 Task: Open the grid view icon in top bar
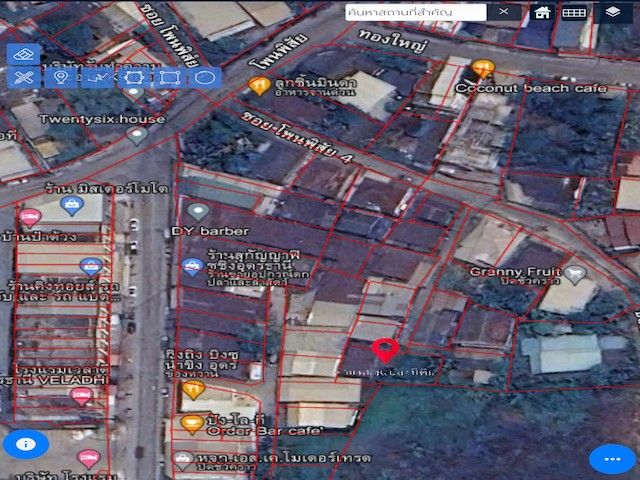tap(574, 12)
